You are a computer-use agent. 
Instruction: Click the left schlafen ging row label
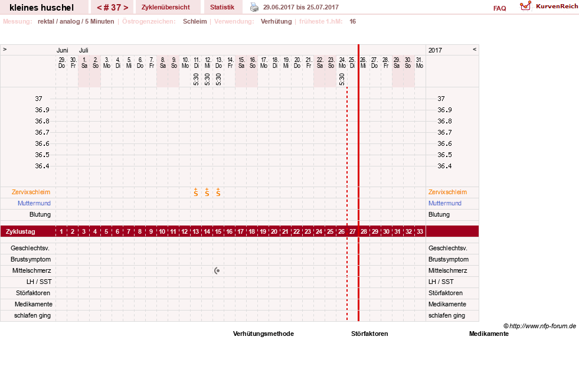(x=32, y=315)
